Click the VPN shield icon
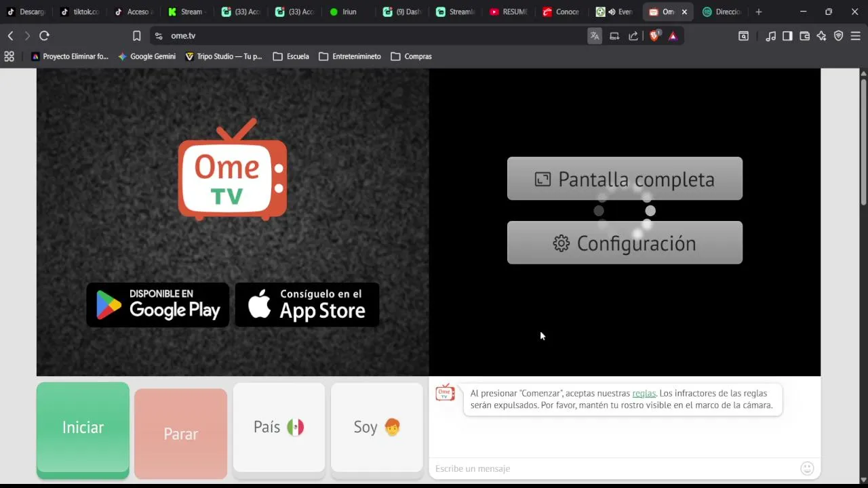The image size is (868, 488). 838,36
